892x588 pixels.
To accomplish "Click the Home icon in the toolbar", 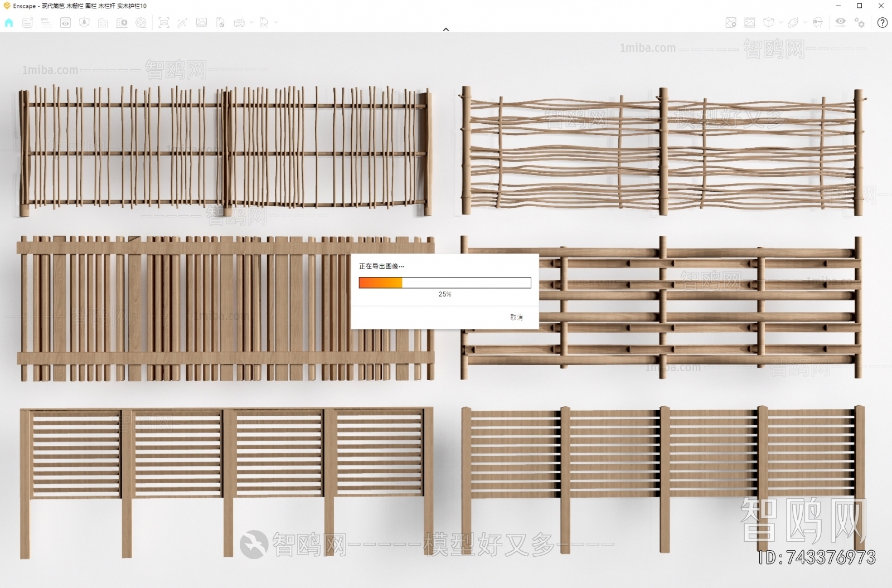I will click(9, 23).
